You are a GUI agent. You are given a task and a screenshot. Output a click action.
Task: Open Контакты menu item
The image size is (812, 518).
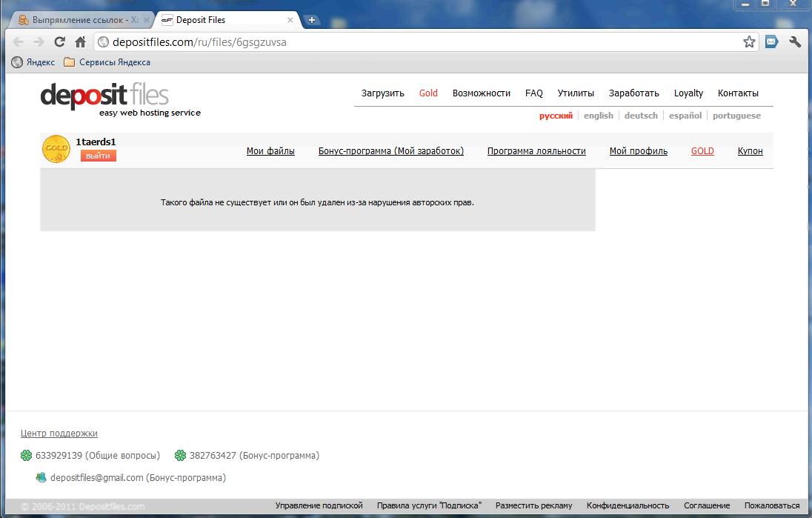(x=738, y=93)
